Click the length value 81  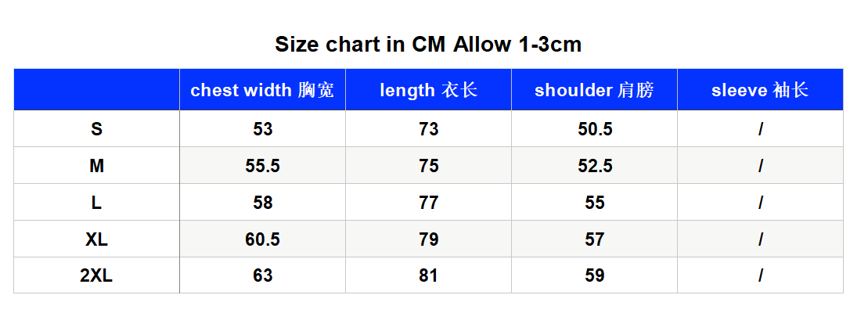[428, 275]
